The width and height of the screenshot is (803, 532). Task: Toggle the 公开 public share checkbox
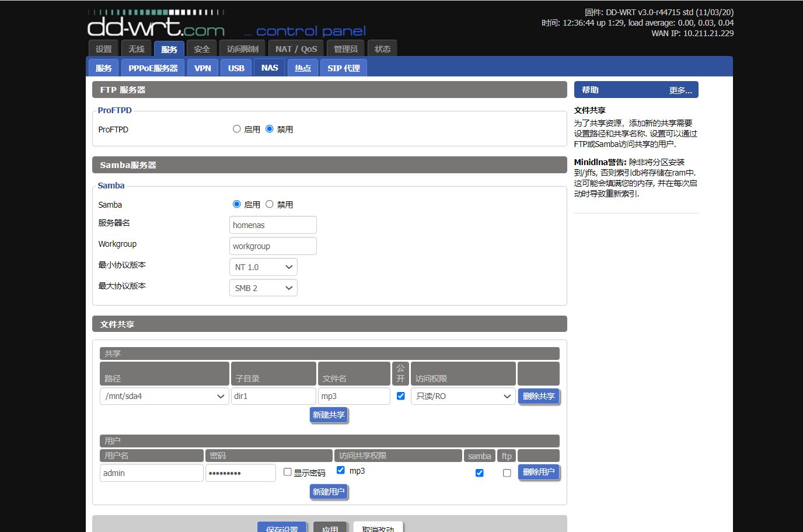coord(400,396)
